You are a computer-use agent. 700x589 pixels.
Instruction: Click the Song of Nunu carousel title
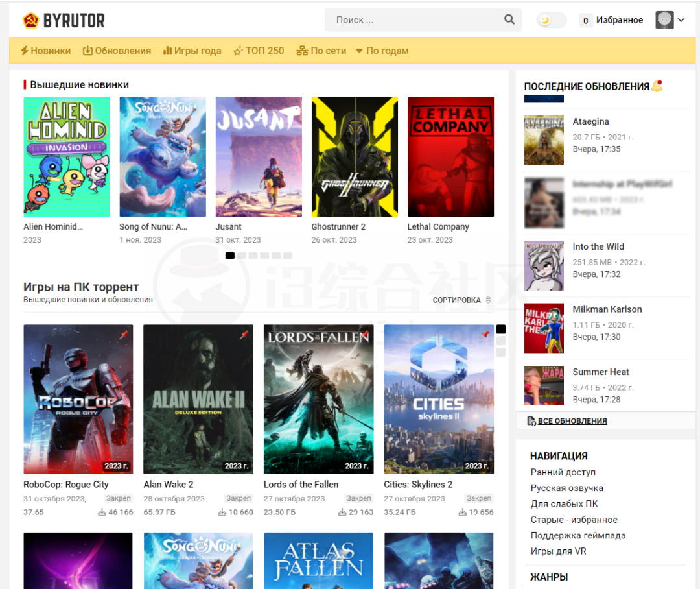point(153,227)
